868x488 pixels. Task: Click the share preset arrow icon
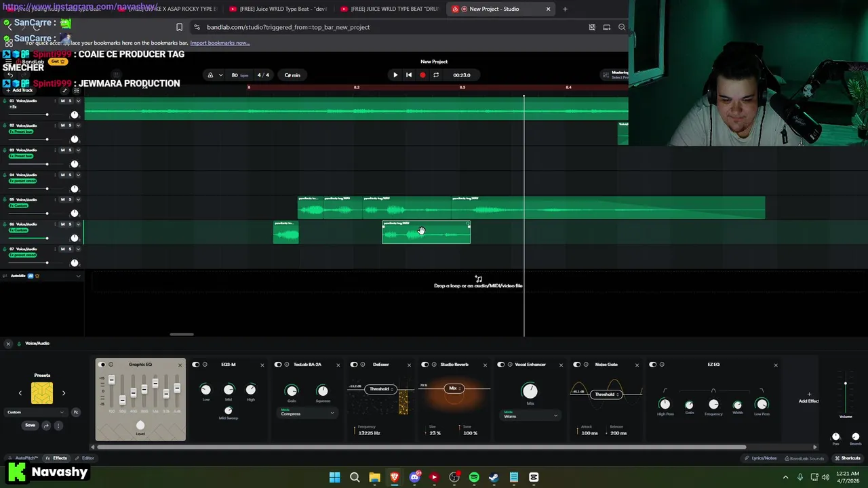point(46,426)
